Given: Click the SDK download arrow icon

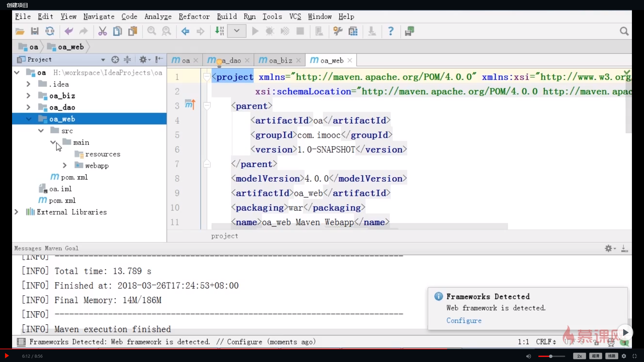Looking at the screenshot, I should point(372,32).
